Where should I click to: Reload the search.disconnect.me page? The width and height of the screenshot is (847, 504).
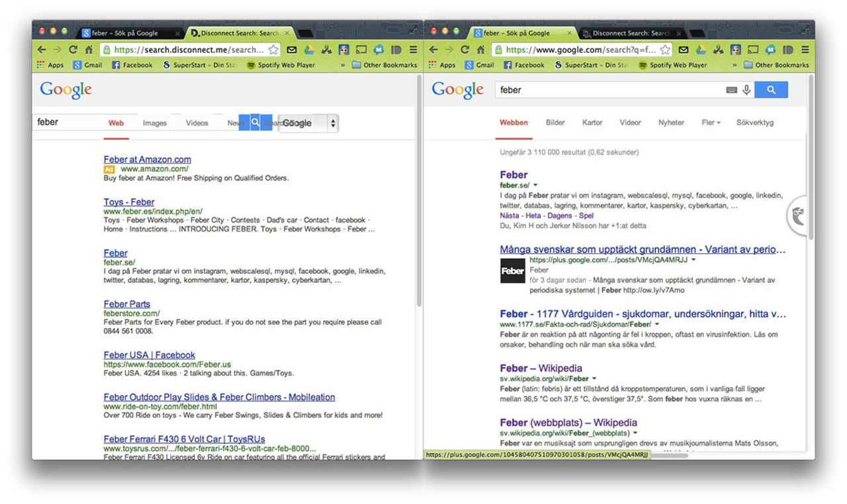tap(73, 50)
